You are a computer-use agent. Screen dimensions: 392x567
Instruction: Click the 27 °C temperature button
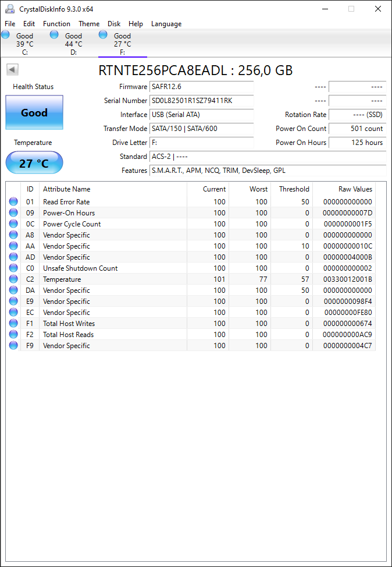[34, 163]
